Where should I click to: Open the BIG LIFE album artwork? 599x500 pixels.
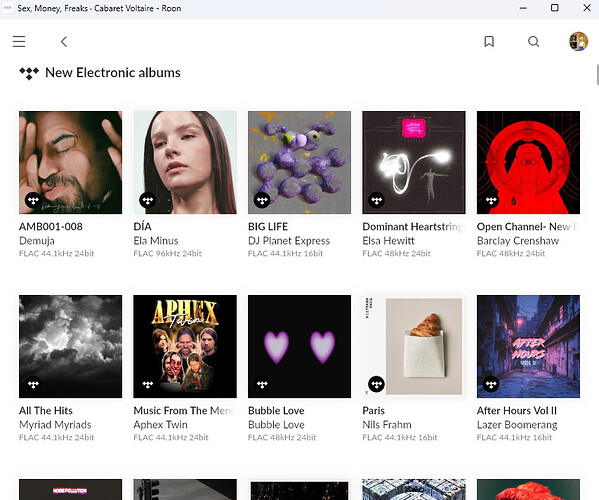coord(300,162)
